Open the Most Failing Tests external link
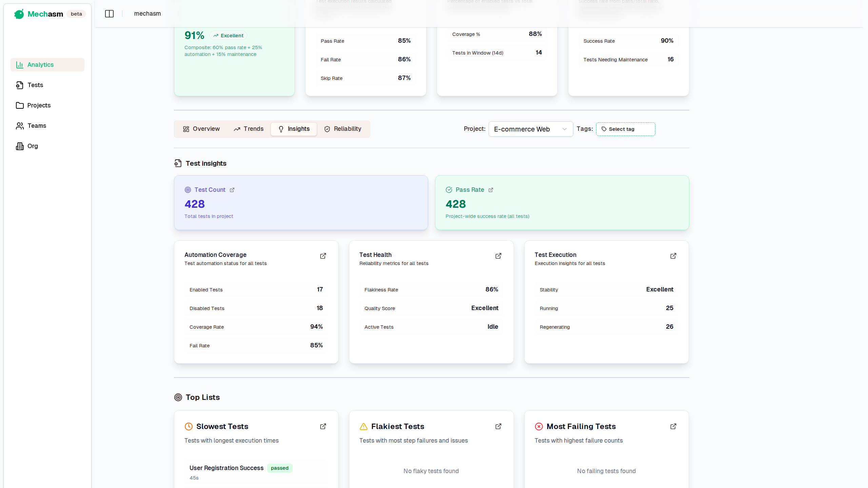This screenshot has width=868, height=488. point(673,426)
